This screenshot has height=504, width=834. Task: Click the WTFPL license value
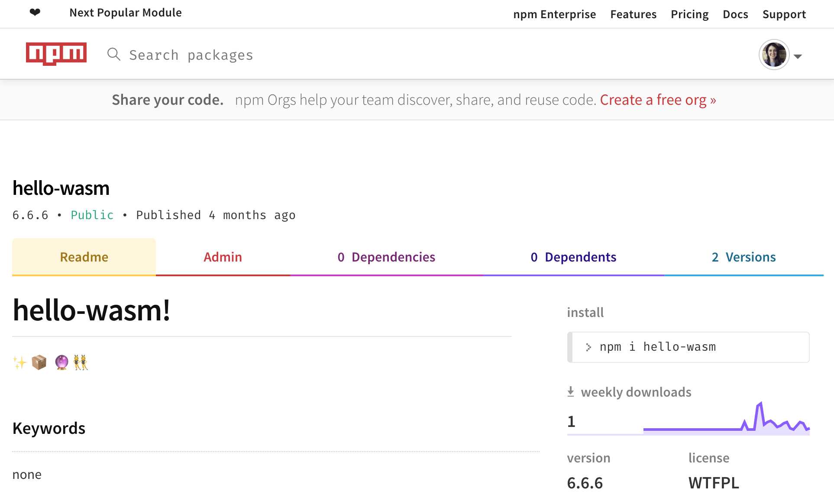coord(714,483)
